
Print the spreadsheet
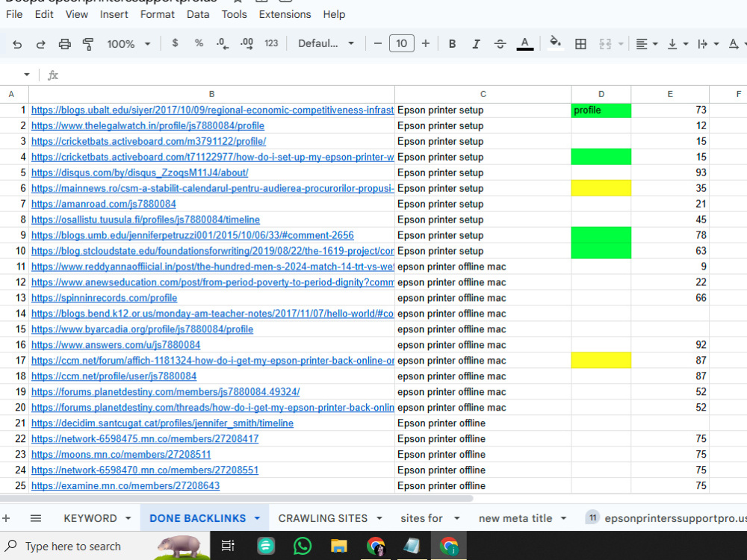click(x=64, y=44)
